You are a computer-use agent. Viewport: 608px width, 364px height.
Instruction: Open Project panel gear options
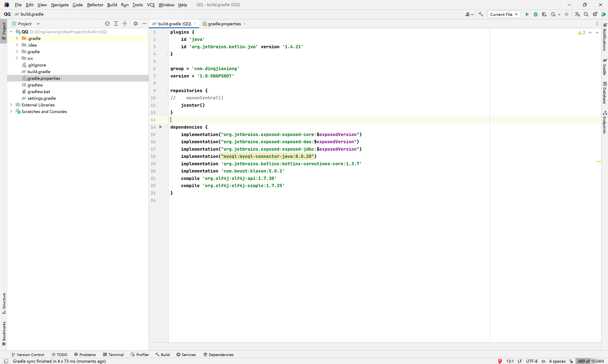point(135,24)
